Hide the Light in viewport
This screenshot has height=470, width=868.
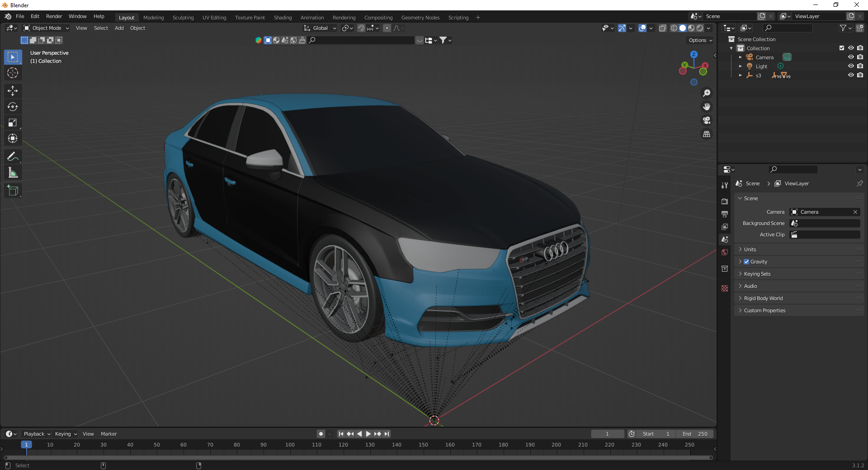click(851, 66)
